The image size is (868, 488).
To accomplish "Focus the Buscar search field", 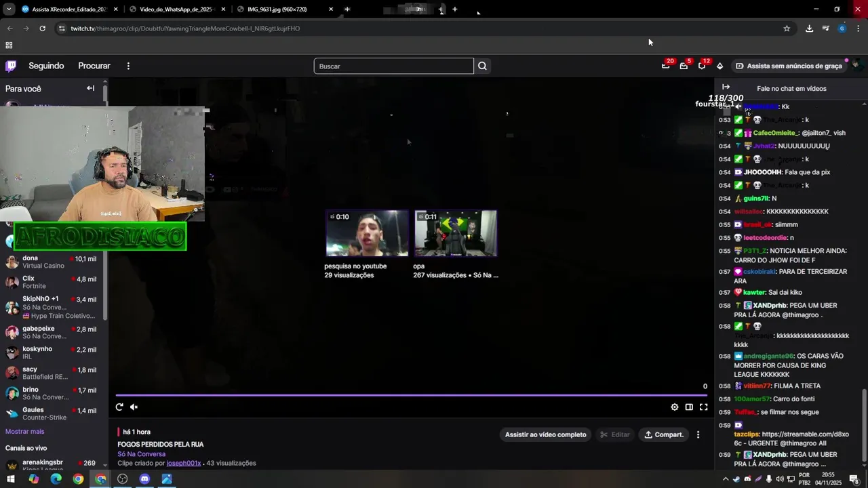I will 393,66.
